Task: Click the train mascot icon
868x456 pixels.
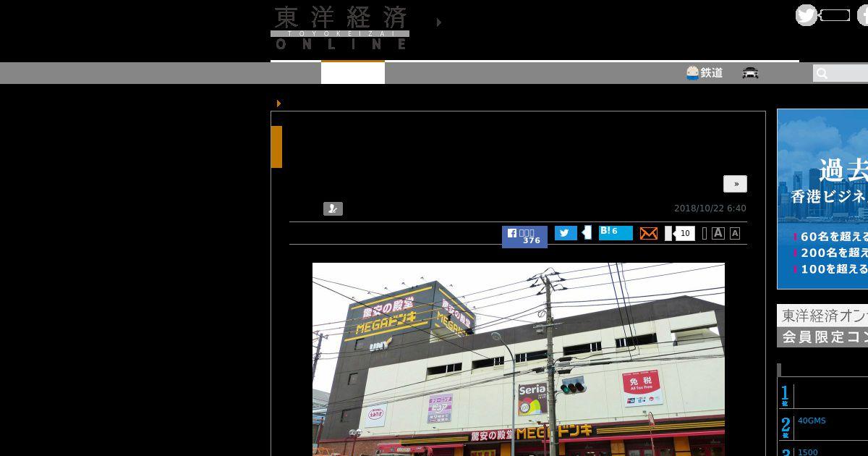Action: [x=692, y=72]
